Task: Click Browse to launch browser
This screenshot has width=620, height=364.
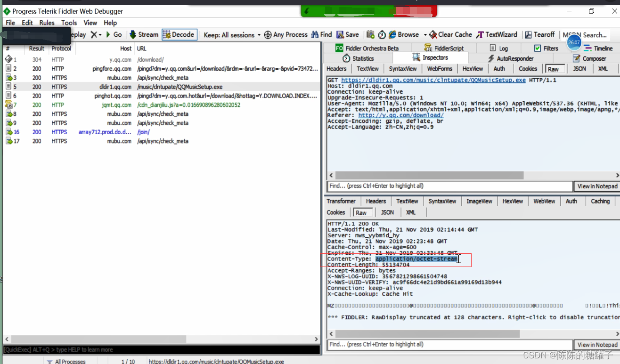Action: (x=404, y=35)
